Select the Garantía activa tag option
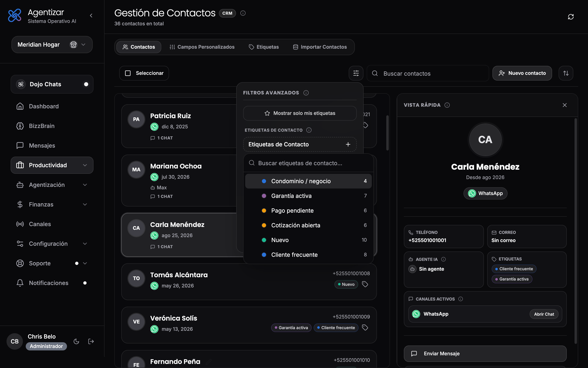The width and height of the screenshot is (588, 368). (x=308, y=196)
